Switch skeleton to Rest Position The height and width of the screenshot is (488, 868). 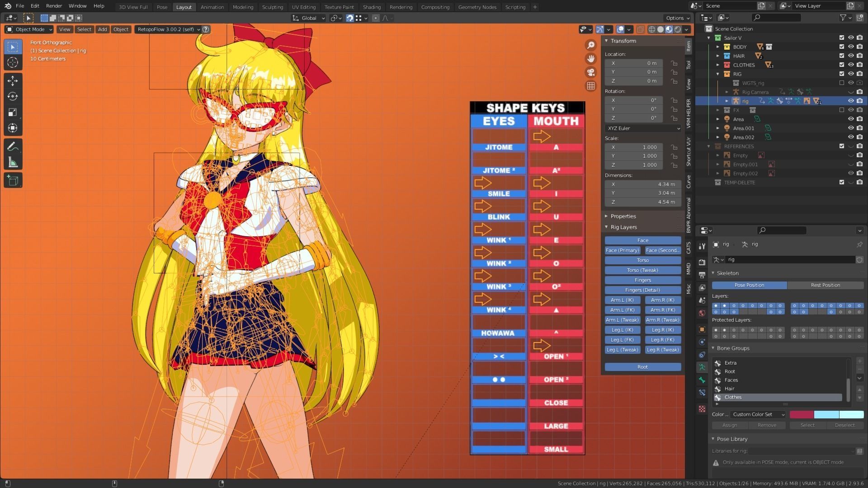click(x=825, y=285)
